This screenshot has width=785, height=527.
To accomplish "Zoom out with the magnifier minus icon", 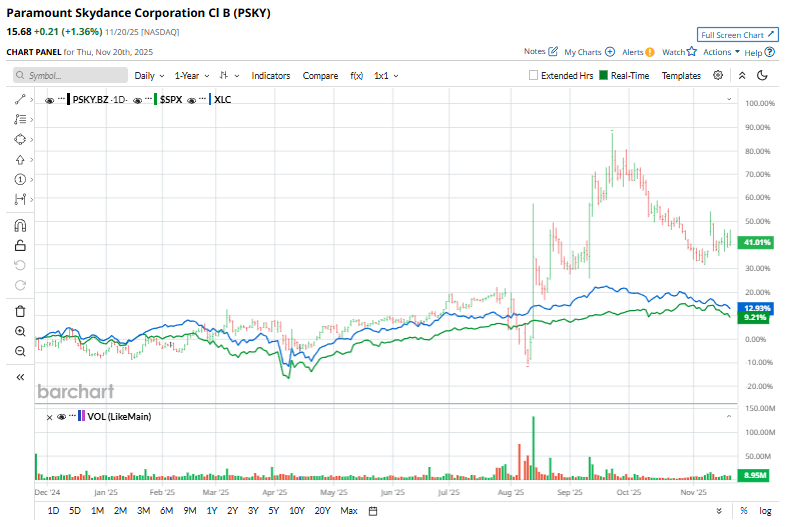I will [x=20, y=351].
